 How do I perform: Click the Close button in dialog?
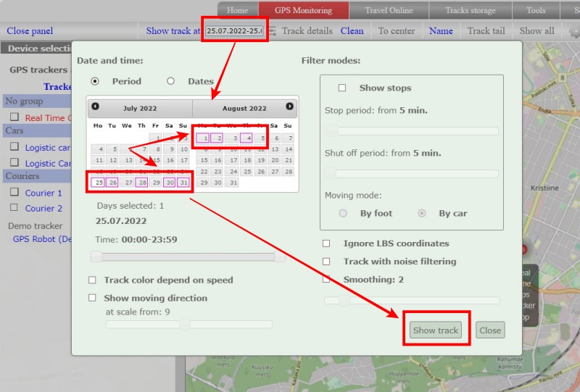490,330
